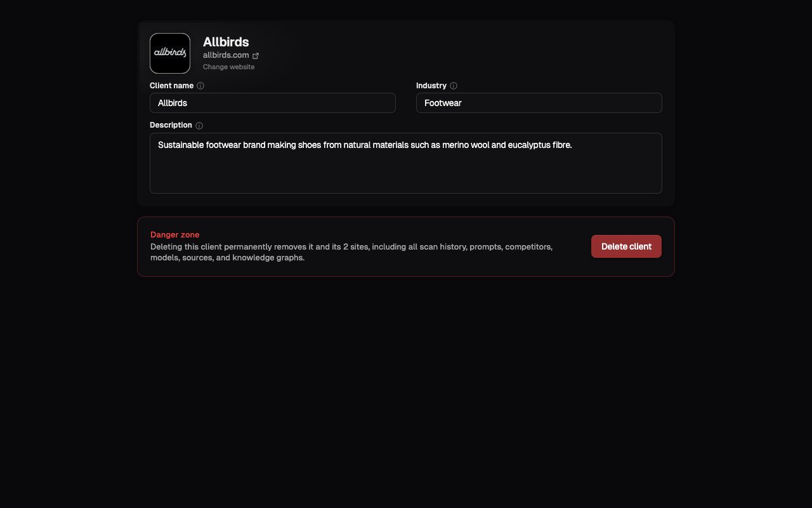The width and height of the screenshot is (812, 508).
Task: Click the Change website link
Action: tap(229, 67)
